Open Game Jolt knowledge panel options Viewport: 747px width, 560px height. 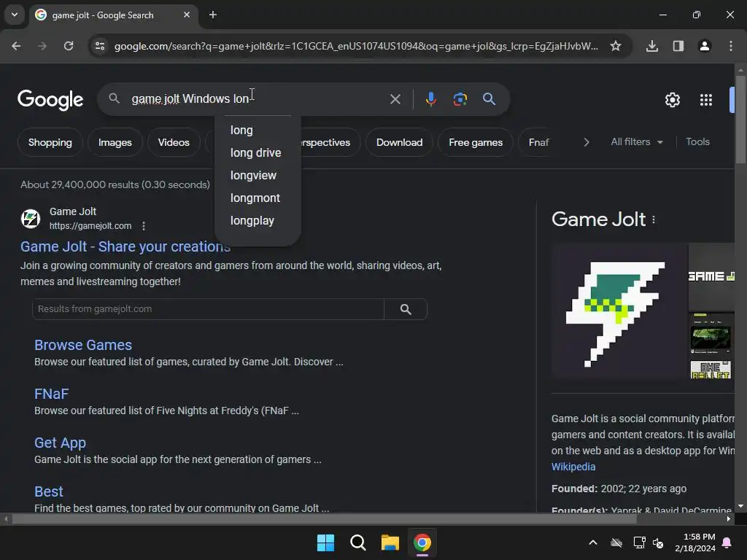click(x=654, y=219)
